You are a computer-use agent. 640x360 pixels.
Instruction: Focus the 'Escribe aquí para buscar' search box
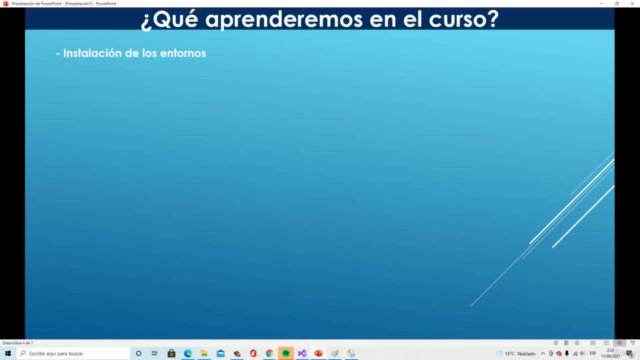(x=73, y=353)
